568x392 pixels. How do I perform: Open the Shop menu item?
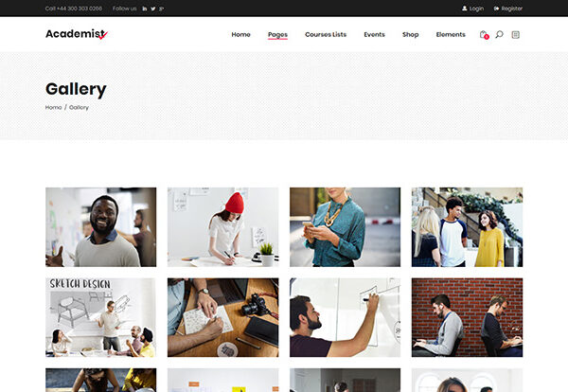click(x=411, y=34)
